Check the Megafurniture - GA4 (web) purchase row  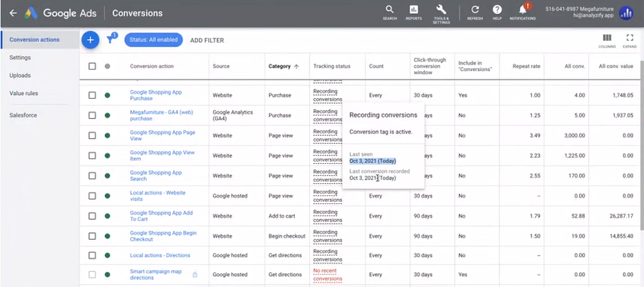point(92,115)
